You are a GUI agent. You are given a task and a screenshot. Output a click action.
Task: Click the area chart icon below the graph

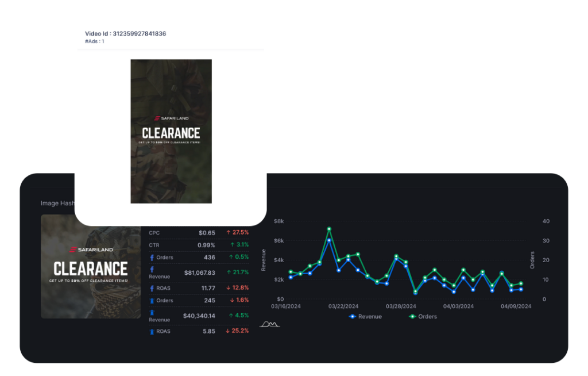[x=270, y=324]
